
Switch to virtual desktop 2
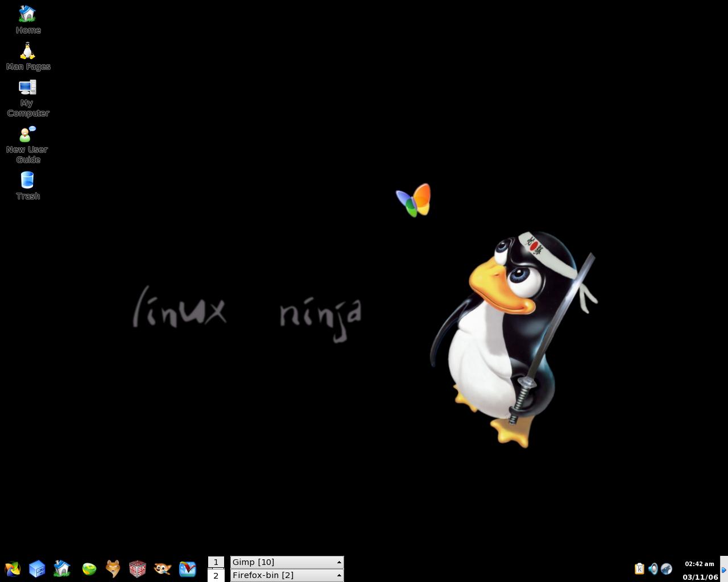[216, 575]
